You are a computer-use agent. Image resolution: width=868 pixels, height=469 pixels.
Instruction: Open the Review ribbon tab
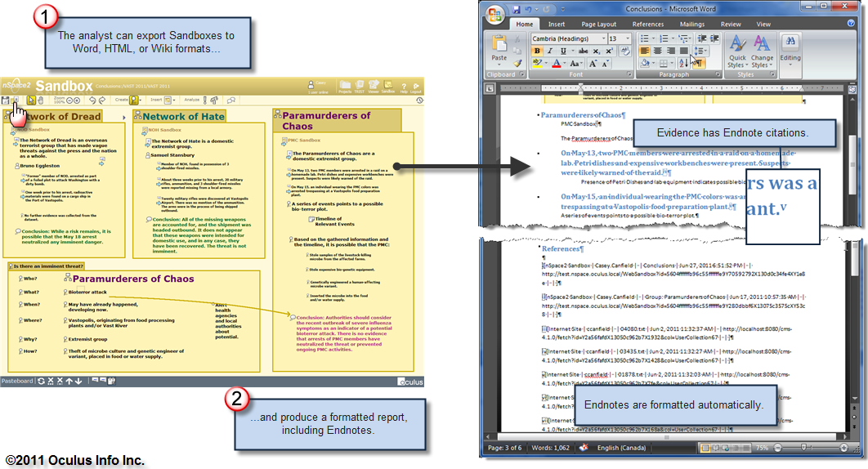(x=731, y=25)
